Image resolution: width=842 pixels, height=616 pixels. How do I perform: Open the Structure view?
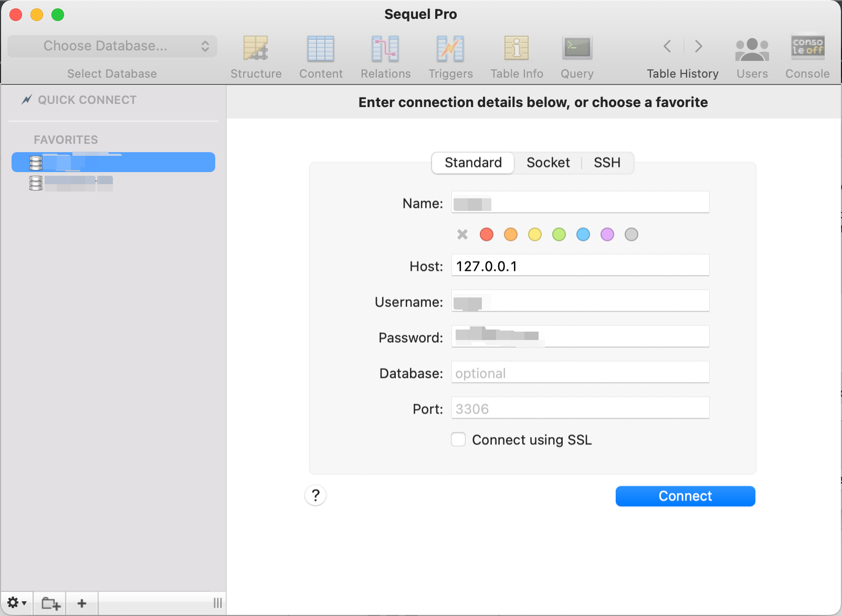[x=256, y=57]
